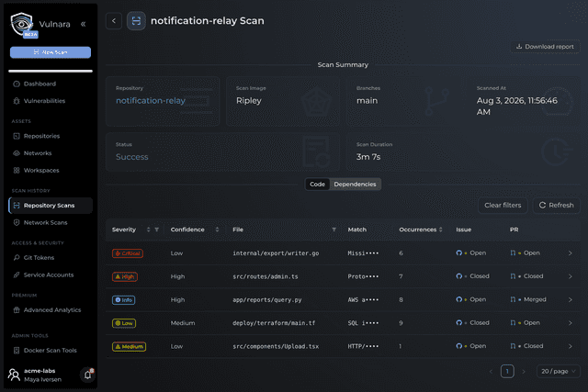Open Docker Scan Tools page
The height and width of the screenshot is (392, 588).
coord(51,351)
